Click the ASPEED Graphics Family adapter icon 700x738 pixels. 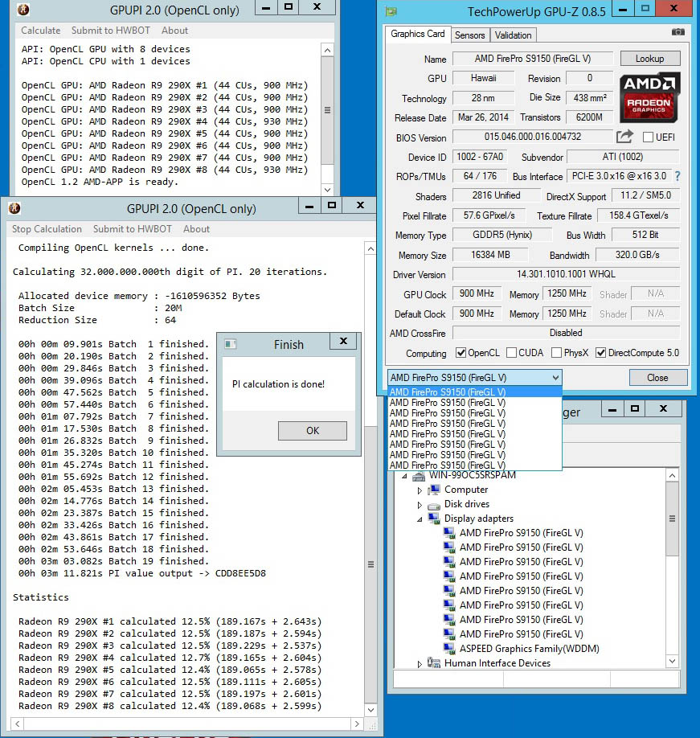[x=449, y=649]
